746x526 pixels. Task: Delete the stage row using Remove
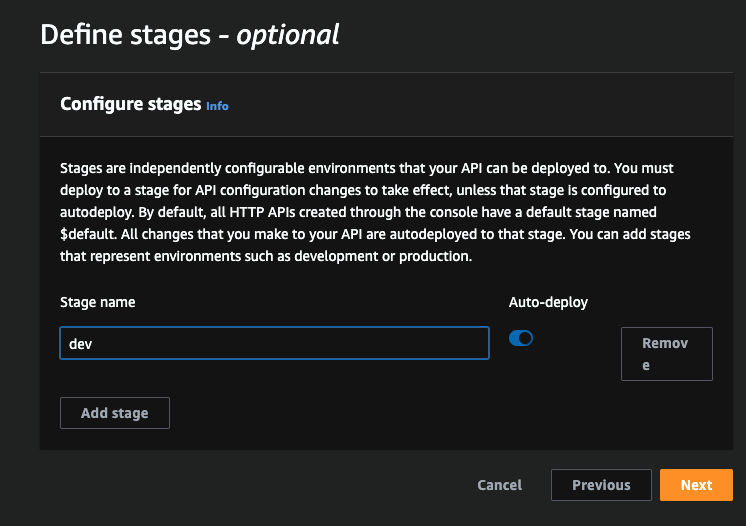pyautogui.click(x=666, y=354)
